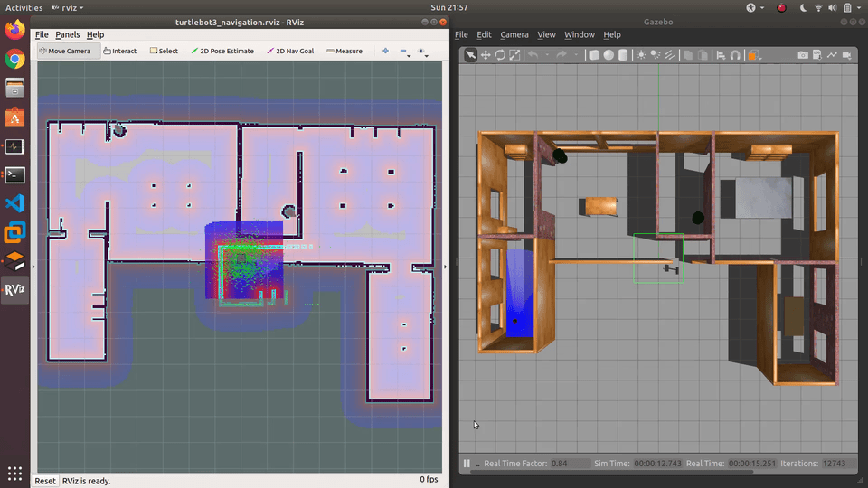Viewport: 868px width, 488px height.
Task: Select the translate mode tool in Gazebo
Action: click(486, 55)
